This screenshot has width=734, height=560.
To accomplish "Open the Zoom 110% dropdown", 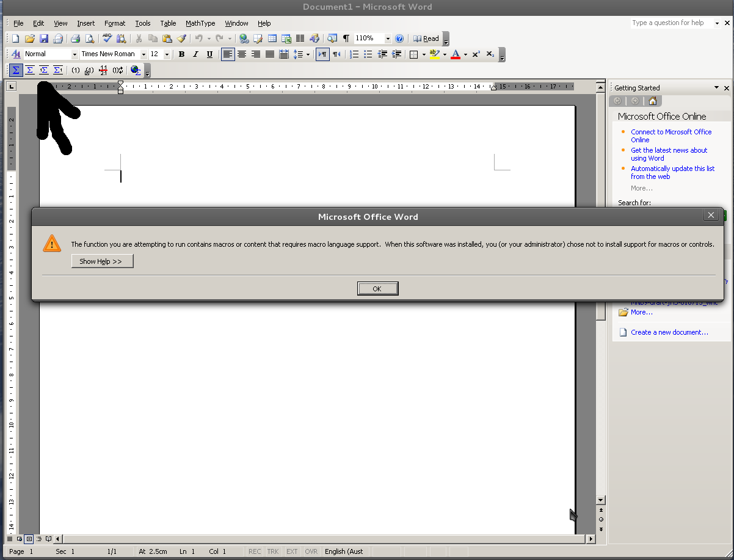I will point(388,38).
